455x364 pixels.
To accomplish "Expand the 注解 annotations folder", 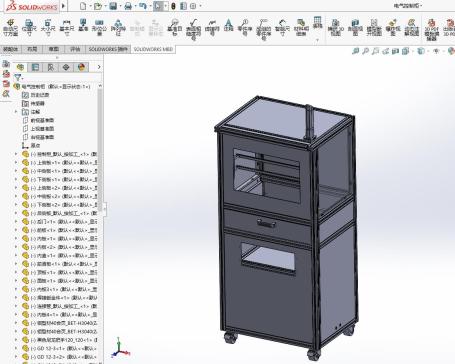I will click(x=16, y=112).
